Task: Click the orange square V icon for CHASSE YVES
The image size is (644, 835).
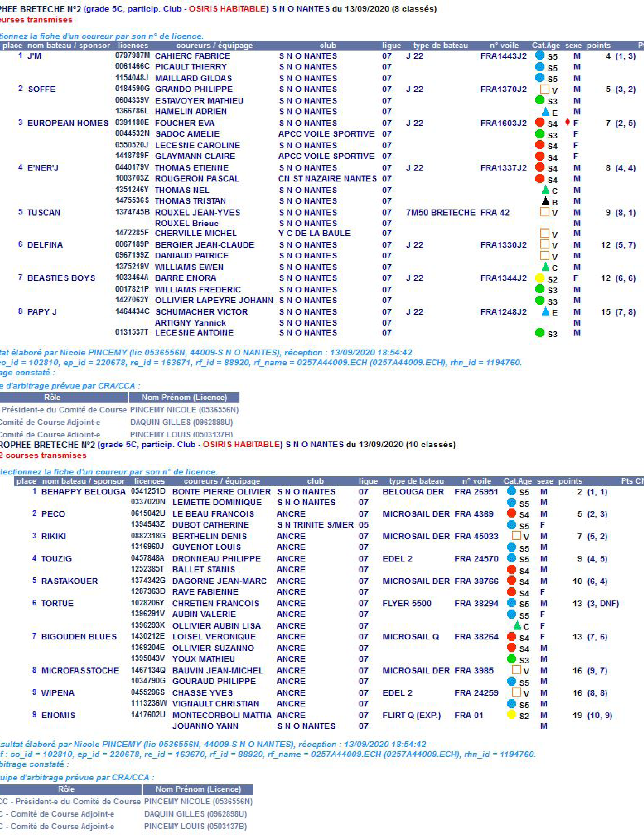Action: click(516, 692)
